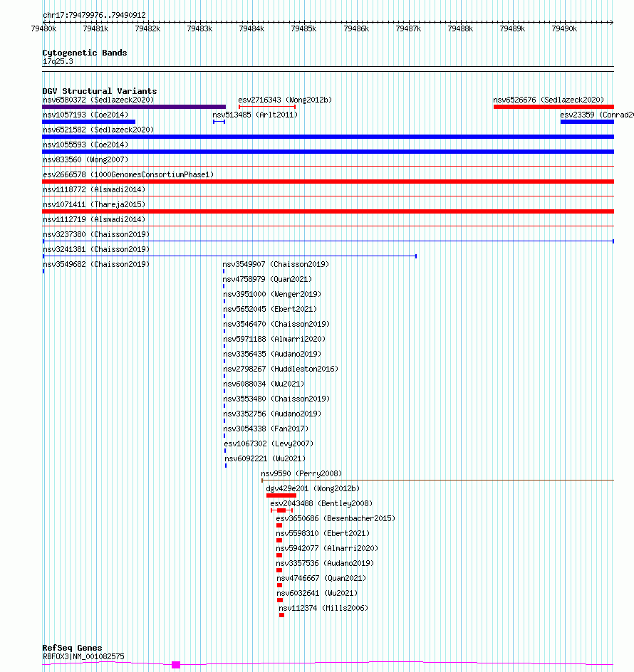Click the 17q25.3 cytogenetic band label

click(x=58, y=62)
